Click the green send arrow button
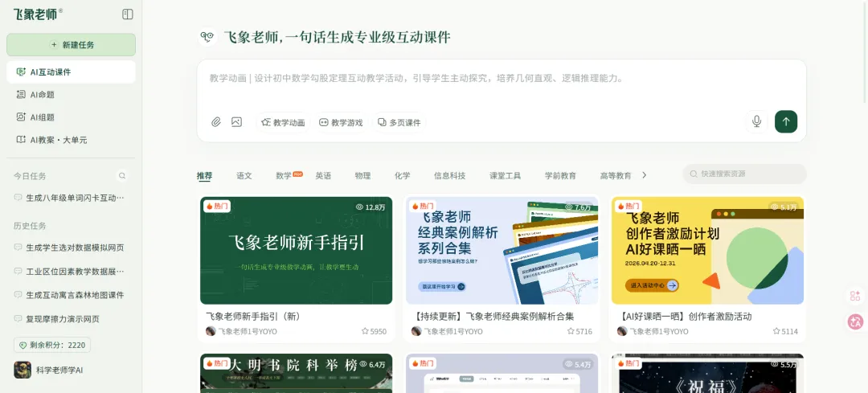The width and height of the screenshot is (868, 393). tap(786, 121)
